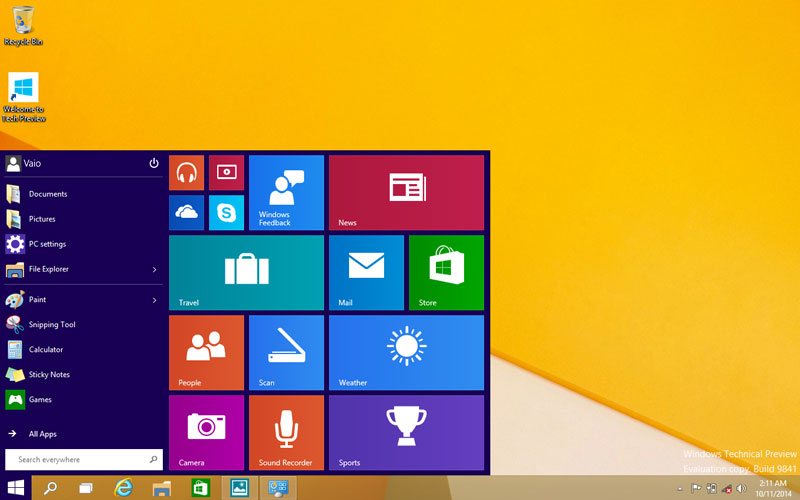800x500 pixels.
Task: Open the Store tile
Action: 446,272
